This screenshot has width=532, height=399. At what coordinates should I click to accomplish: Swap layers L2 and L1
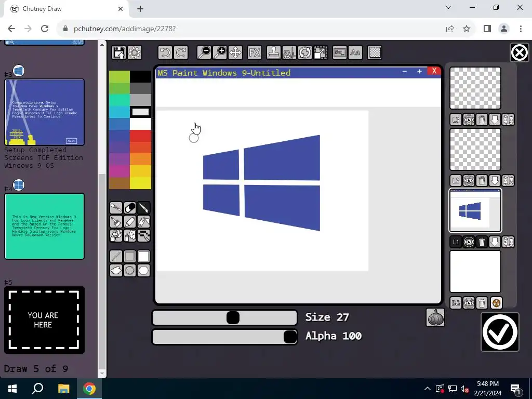(x=508, y=180)
